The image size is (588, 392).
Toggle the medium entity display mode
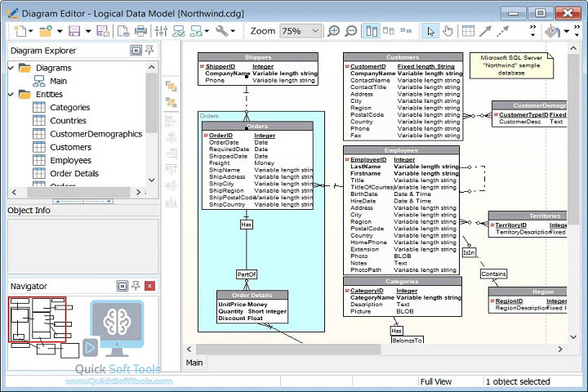point(389,31)
